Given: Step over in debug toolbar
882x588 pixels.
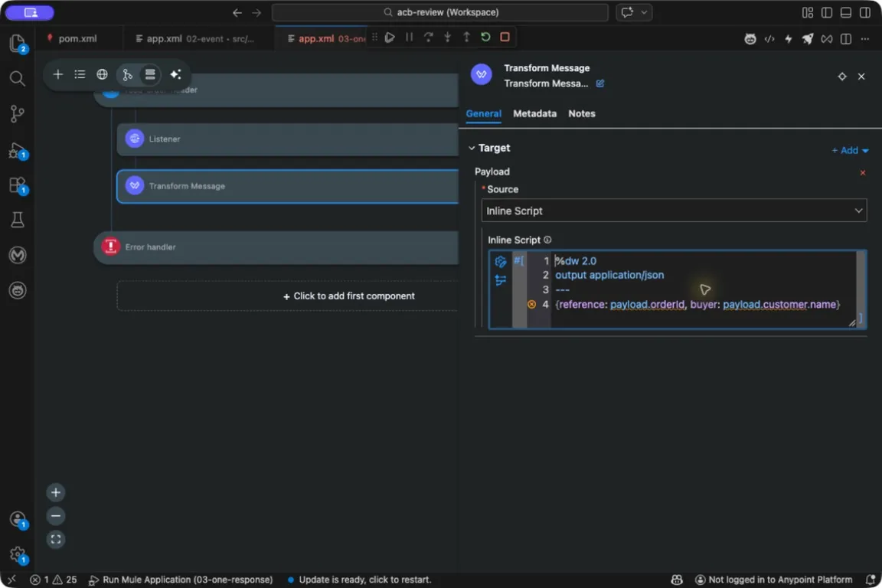Looking at the screenshot, I should 428,38.
